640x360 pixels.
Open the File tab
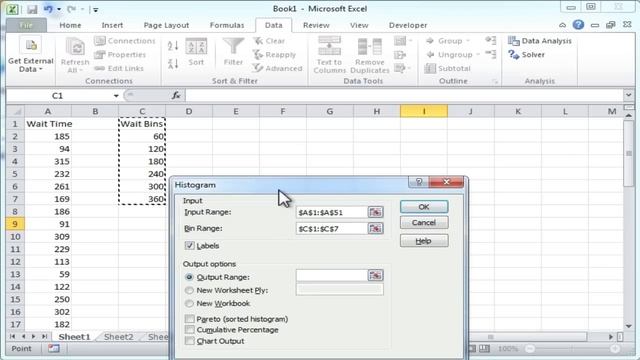coord(26,25)
